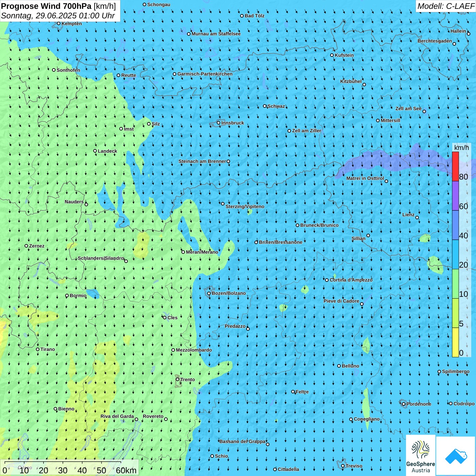476x476 pixels.
Task: Select the Bozen/Bolzano city label
Action: (228, 293)
